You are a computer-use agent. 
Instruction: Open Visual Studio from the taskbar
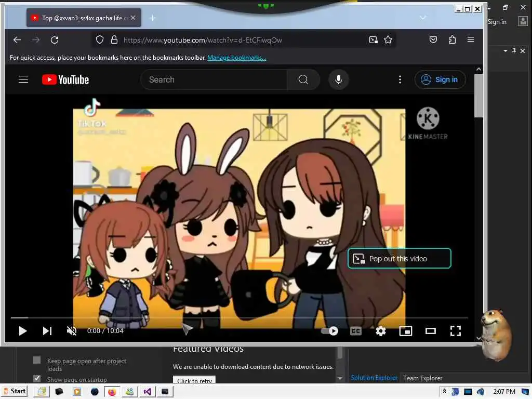coord(147,392)
